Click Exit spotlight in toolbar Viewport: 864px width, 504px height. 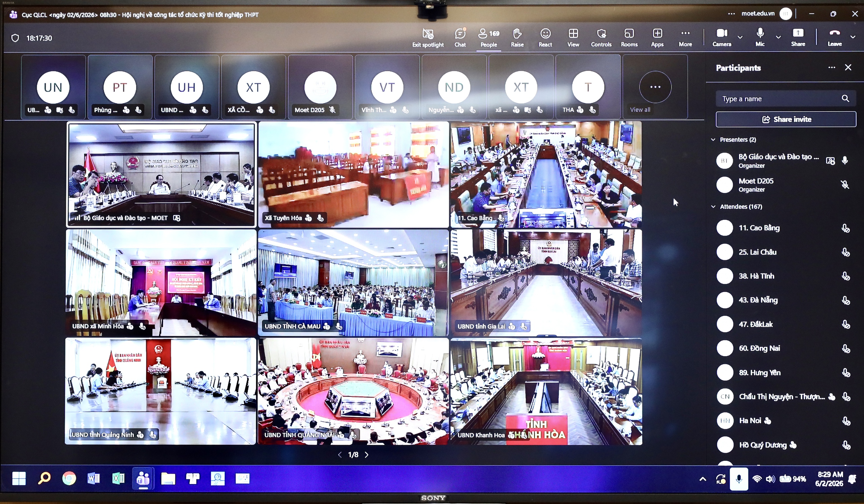[428, 37]
